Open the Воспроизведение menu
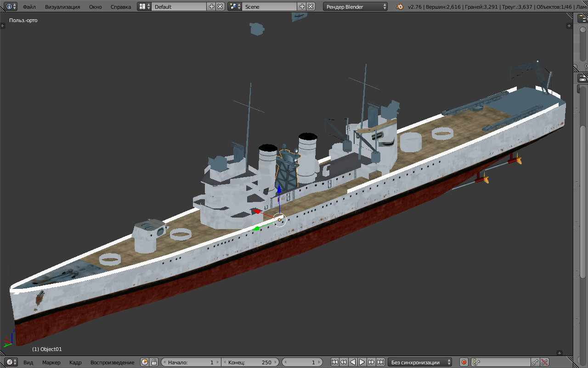 113,362
